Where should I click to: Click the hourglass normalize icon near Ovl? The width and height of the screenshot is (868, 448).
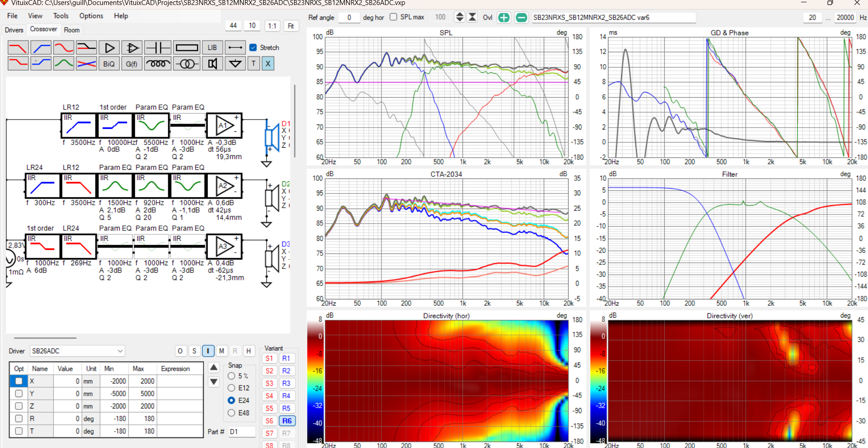pos(472,17)
